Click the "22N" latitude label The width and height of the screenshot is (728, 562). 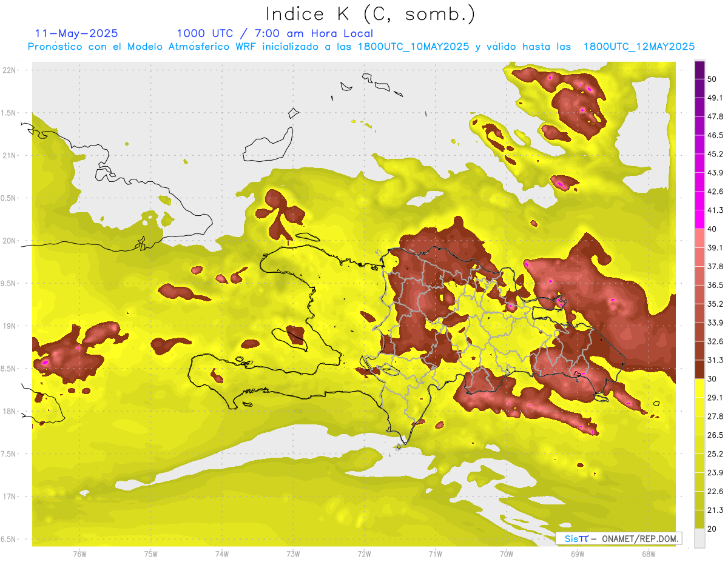[10, 70]
